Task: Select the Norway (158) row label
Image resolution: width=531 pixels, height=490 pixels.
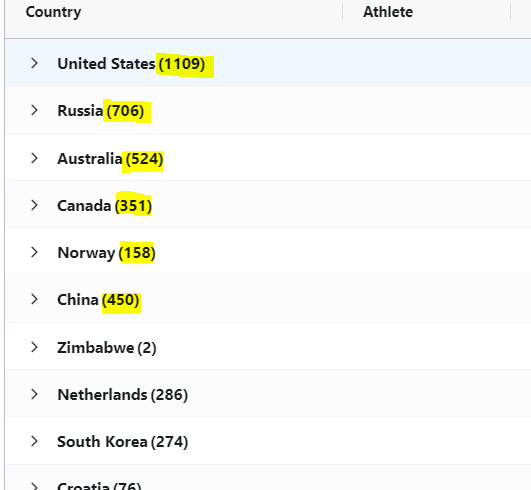Action: click(x=106, y=253)
